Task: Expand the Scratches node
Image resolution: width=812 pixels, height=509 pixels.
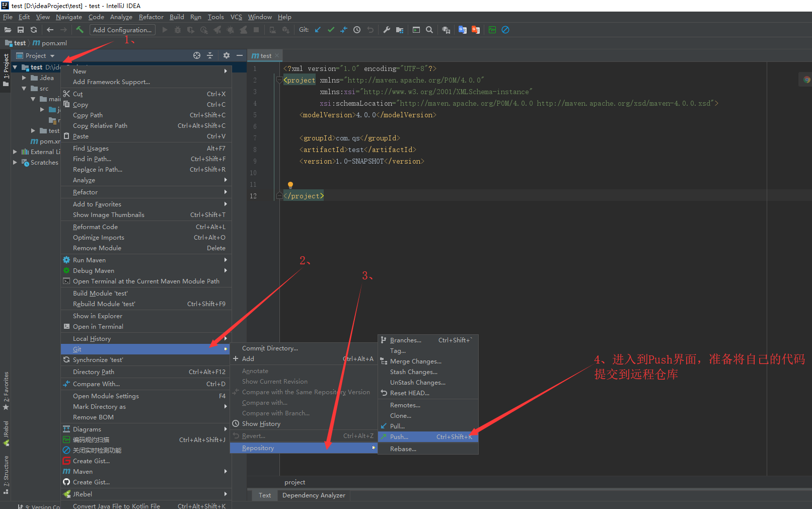Action: 15,162
